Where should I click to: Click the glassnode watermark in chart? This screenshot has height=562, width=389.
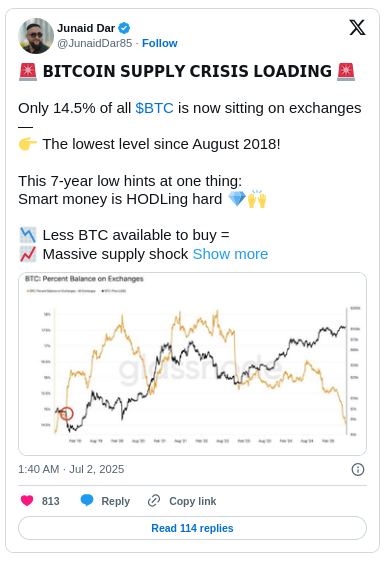tap(200, 368)
